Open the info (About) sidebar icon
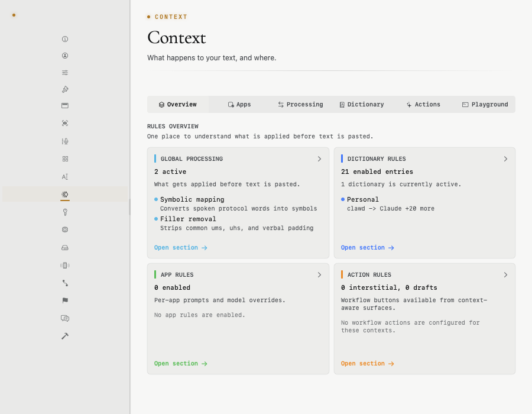Image resolution: width=532 pixels, height=414 pixels. 65,39
